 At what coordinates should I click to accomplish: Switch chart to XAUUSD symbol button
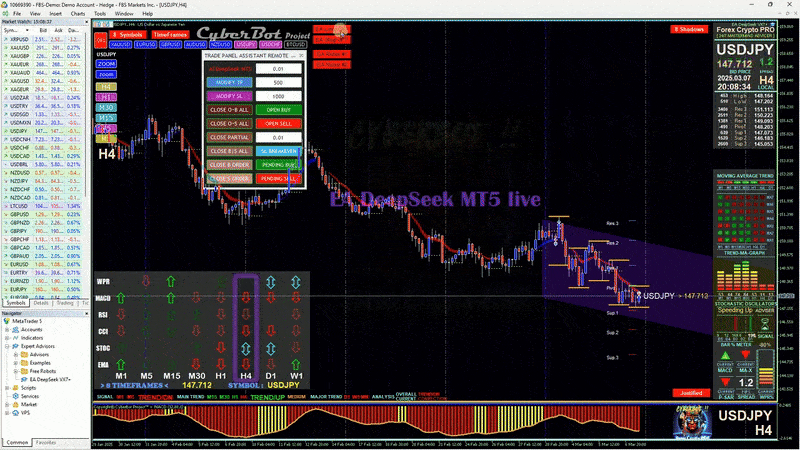click(120, 45)
